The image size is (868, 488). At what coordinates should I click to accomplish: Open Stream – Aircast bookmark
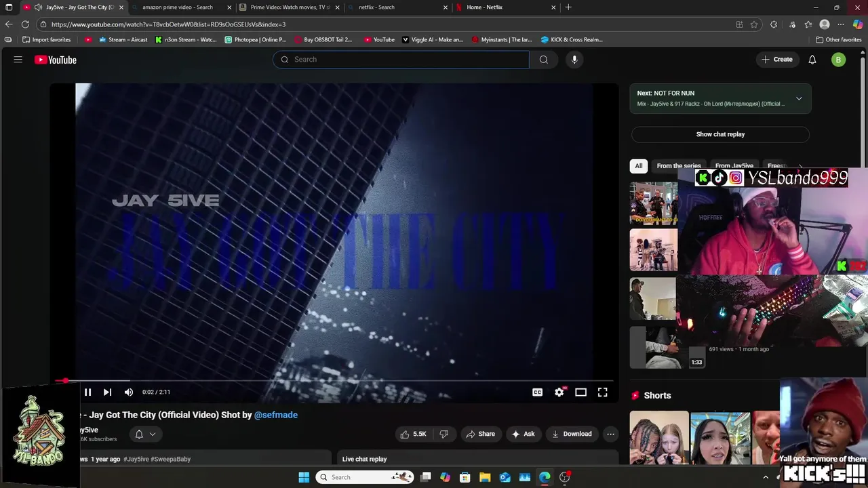pyautogui.click(x=123, y=39)
